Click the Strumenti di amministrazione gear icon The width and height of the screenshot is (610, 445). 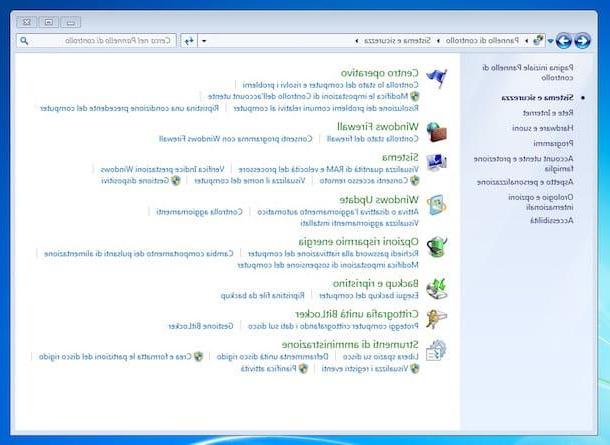click(x=436, y=350)
